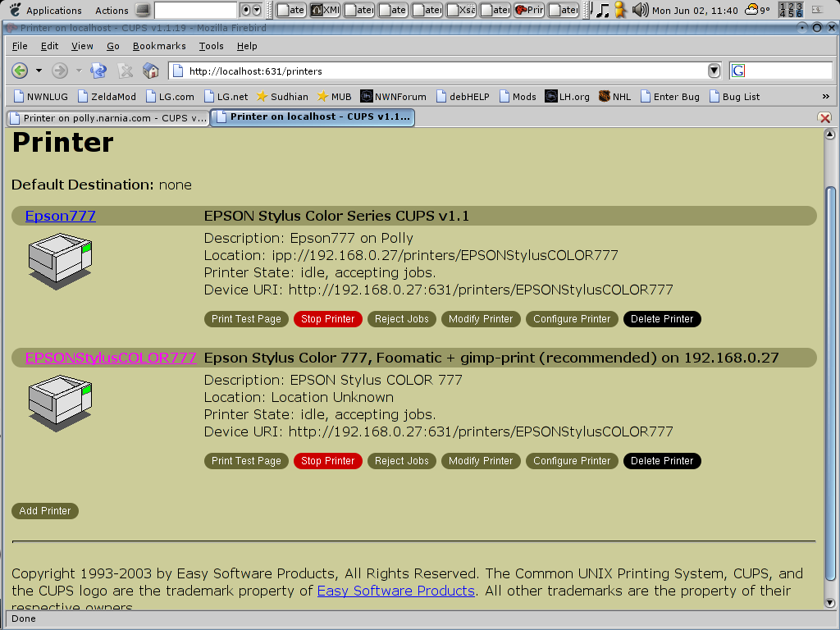Open the MUB starred bookmark
Viewport: 840px width, 630px height.
(335, 97)
